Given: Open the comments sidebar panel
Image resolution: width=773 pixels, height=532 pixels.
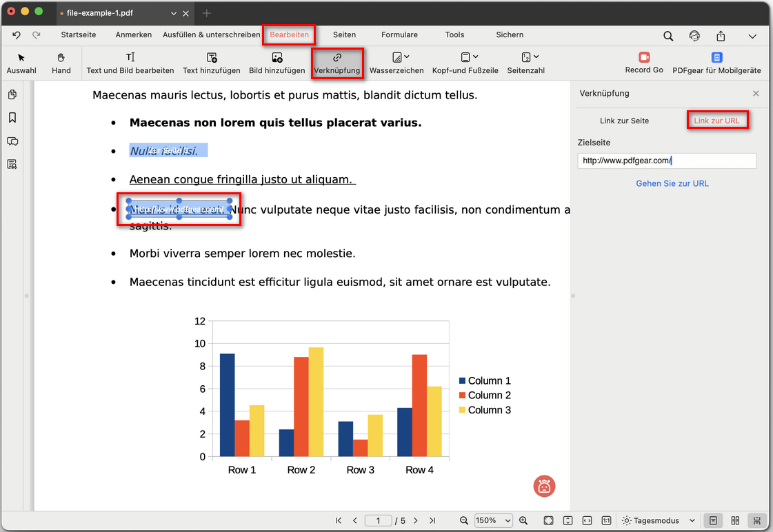Looking at the screenshot, I should (12, 141).
